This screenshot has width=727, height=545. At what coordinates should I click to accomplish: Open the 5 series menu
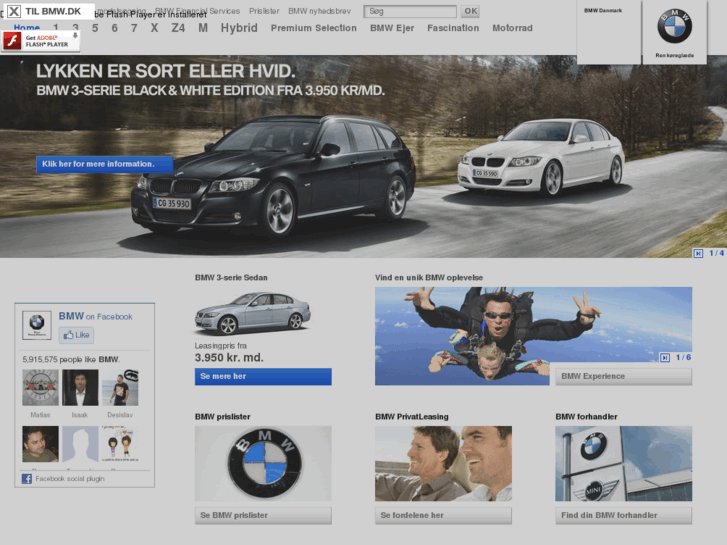(x=95, y=28)
